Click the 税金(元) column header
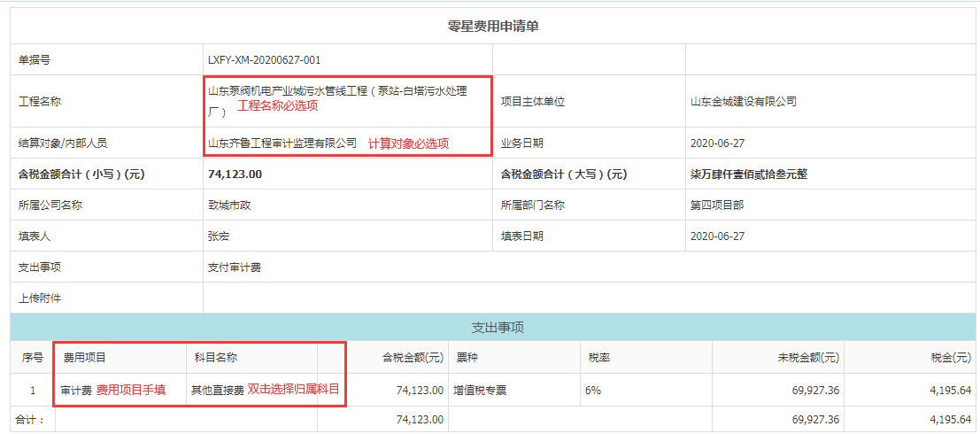This screenshot has width=980, height=434. [950, 358]
